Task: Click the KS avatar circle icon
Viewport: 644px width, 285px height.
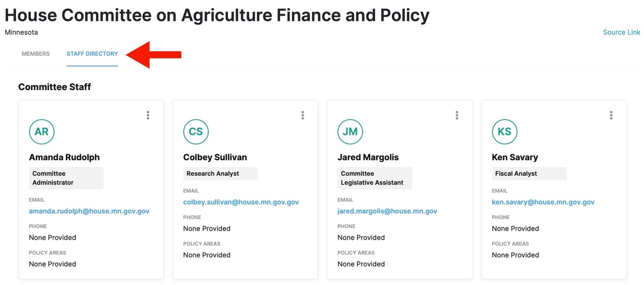Action: coord(505,132)
